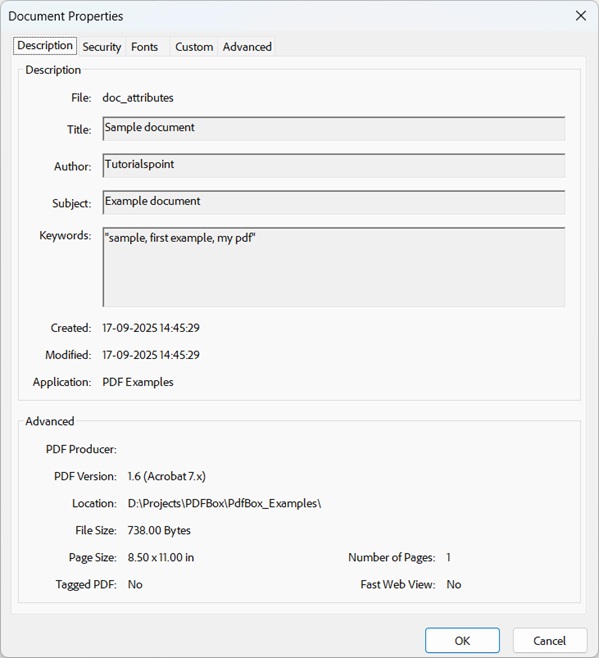
Task: Click the file name doc_attributes
Action: (138, 98)
